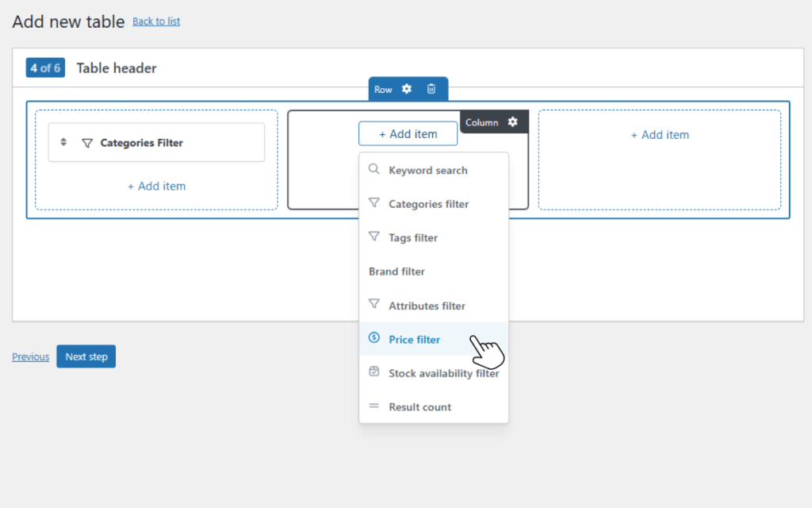
Task: Open the Row settings gear icon
Action: pos(407,89)
